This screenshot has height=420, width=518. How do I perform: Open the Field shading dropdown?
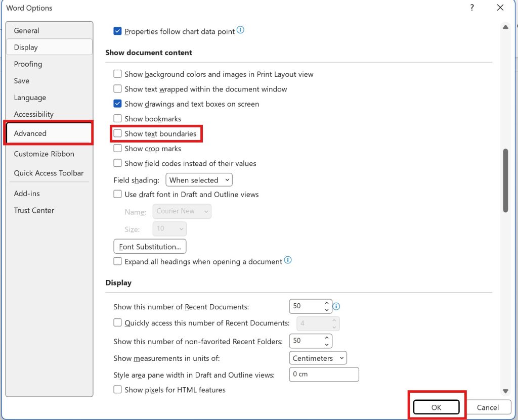tap(199, 179)
